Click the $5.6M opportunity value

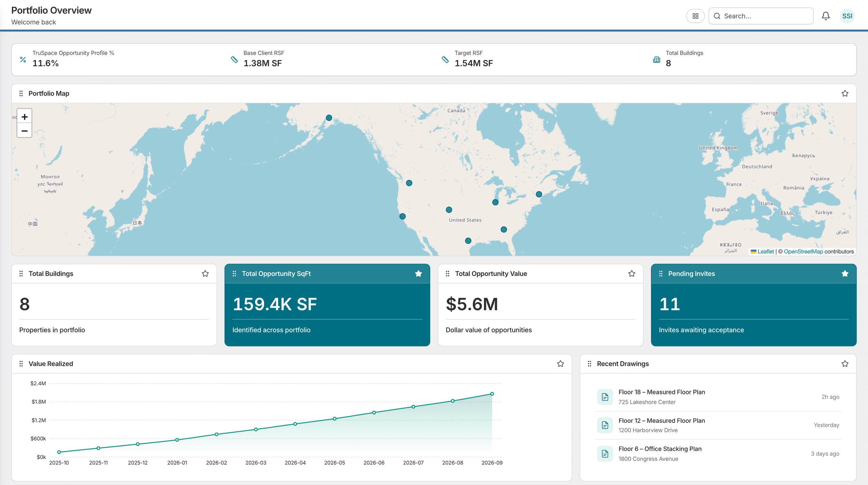click(x=472, y=304)
